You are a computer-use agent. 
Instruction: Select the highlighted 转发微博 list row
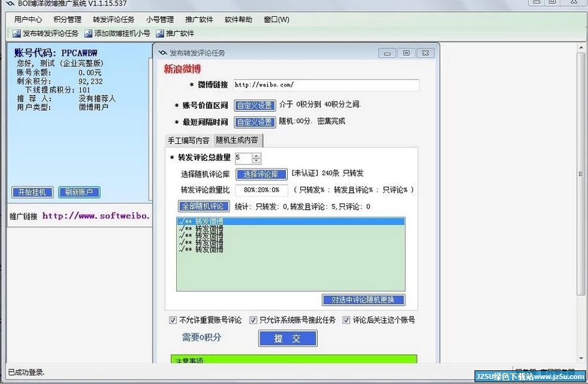pos(291,221)
